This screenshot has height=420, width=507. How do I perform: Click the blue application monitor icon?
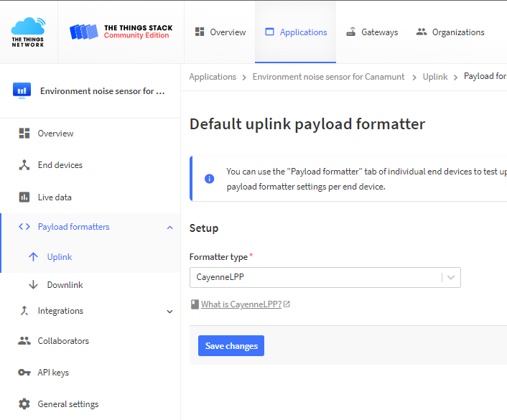[x=22, y=90]
